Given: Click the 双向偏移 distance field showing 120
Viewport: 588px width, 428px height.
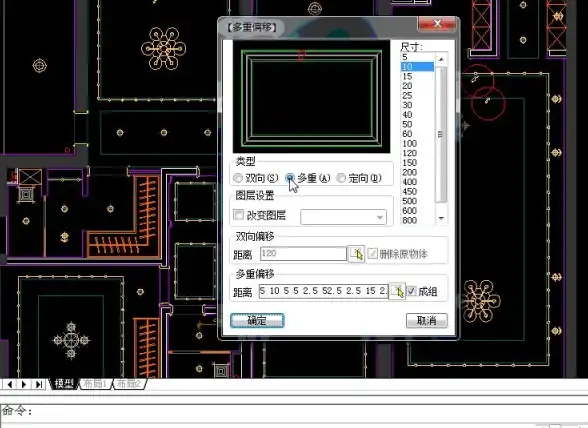Looking at the screenshot, I should coord(303,254).
